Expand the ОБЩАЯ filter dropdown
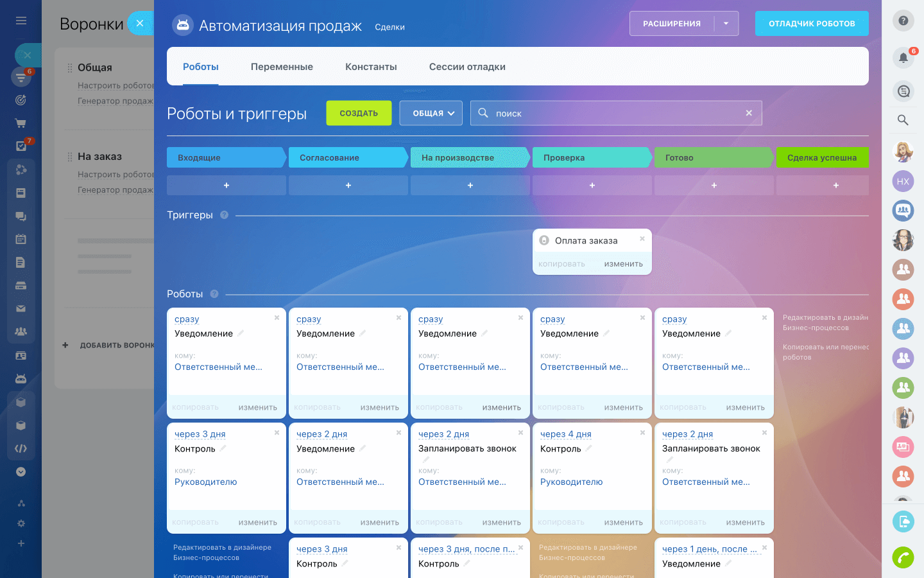 [431, 112]
